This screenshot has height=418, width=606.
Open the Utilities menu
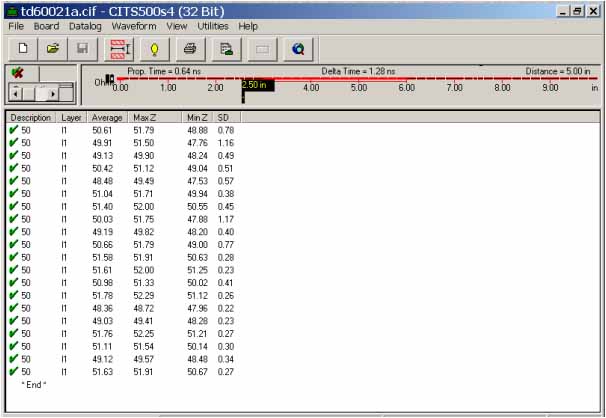coord(212,26)
